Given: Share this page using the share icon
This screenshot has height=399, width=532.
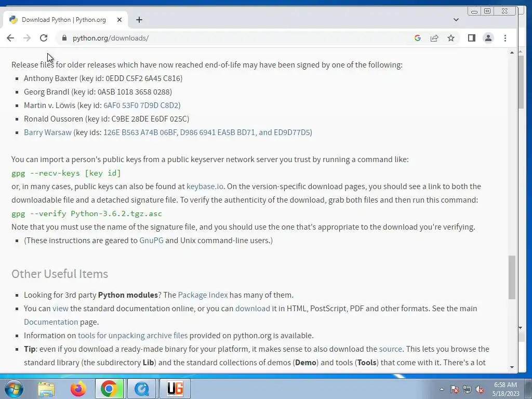Looking at the screenshot, I should click(434, 38).
